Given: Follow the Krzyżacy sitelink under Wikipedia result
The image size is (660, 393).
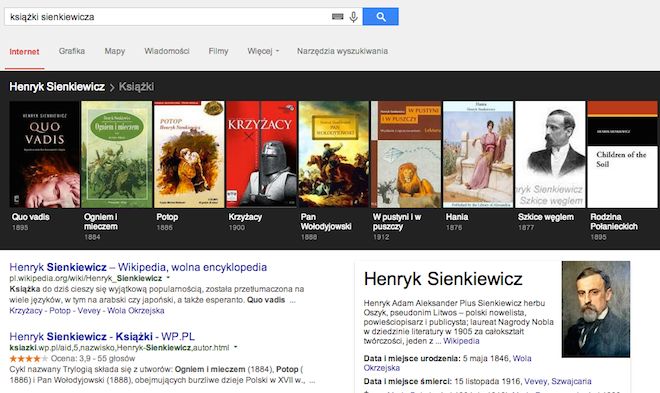Looking at the screenshot, I should (26, 311).
